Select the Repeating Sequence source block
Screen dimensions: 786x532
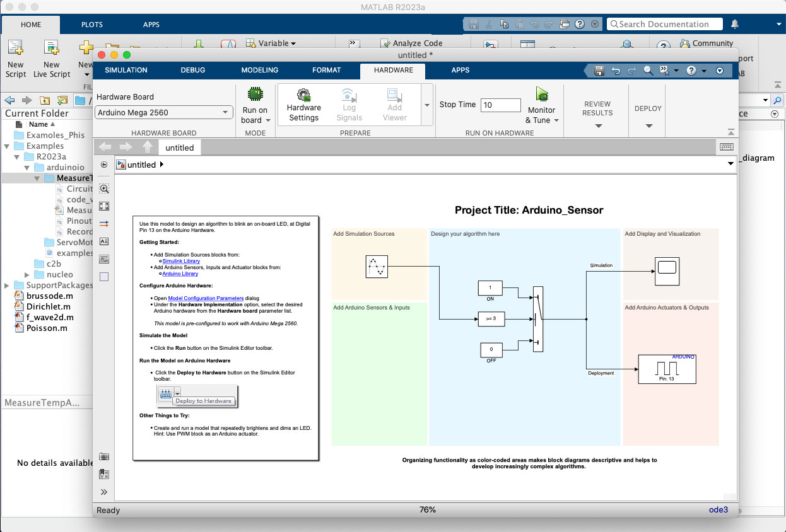(377, 267)
